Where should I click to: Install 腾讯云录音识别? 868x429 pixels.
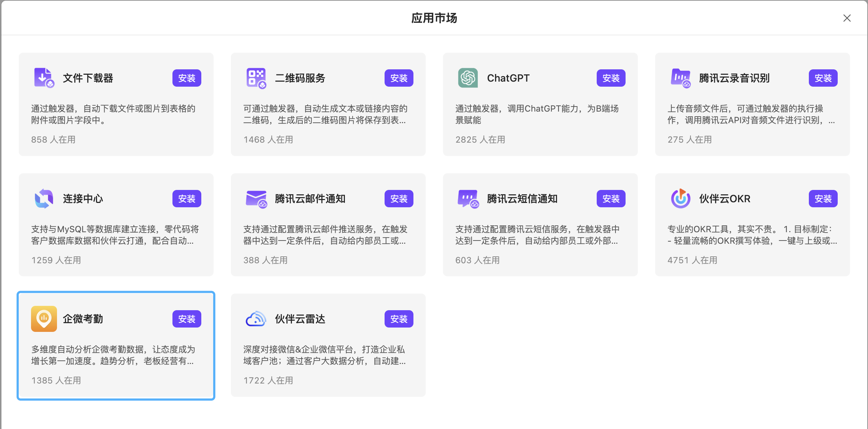click(x=823, y=78)
